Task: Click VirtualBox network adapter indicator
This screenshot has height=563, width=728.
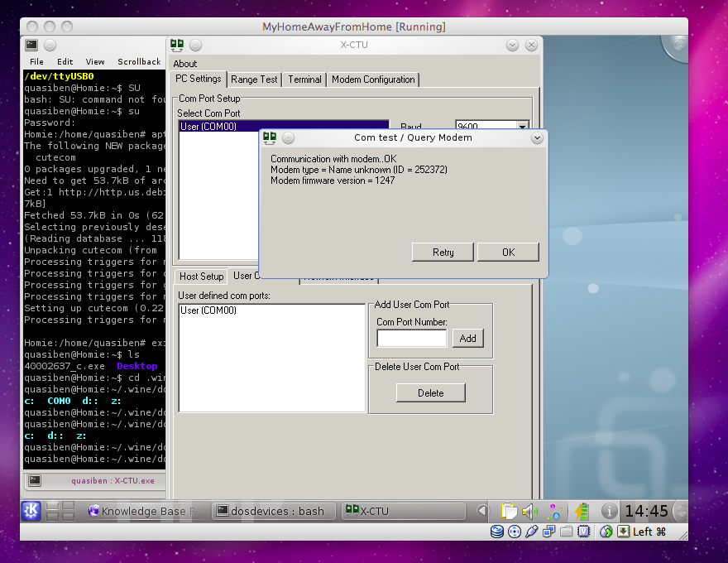Action: pyautogui.click(x=548, y=532)
